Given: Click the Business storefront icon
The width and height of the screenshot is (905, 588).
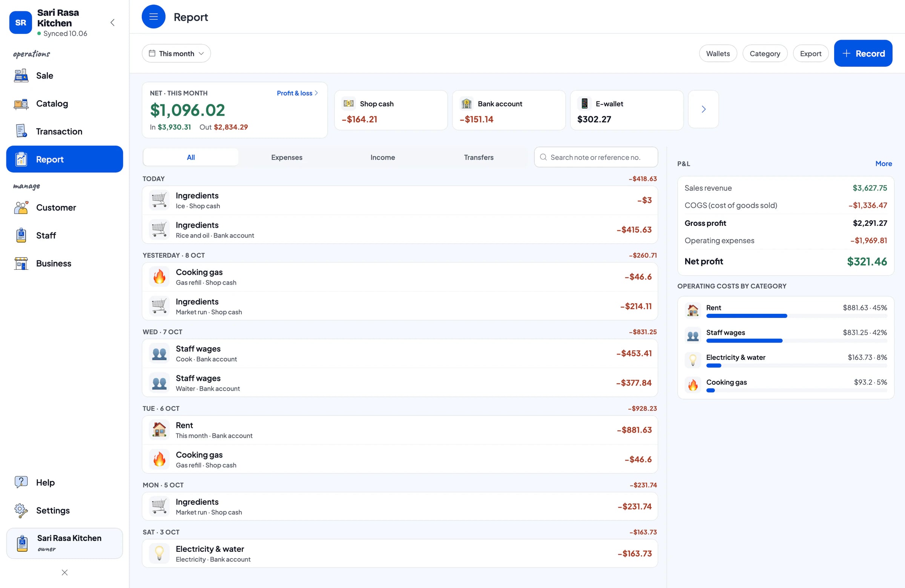Looking at the screenshot, I should [x=21, y=263].
